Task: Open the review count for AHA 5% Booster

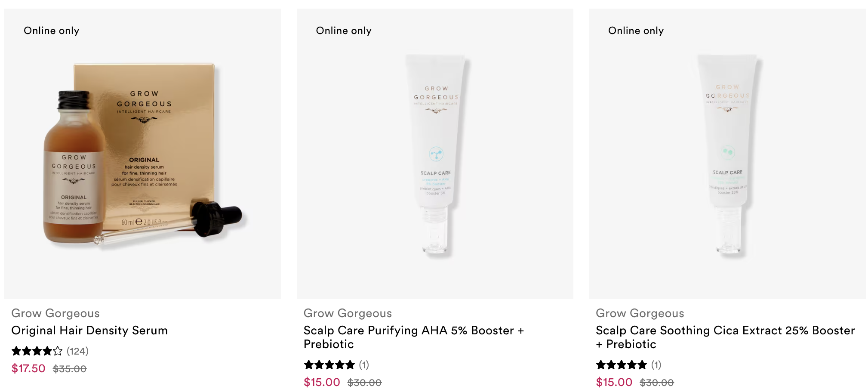Action: click(364, 365)
